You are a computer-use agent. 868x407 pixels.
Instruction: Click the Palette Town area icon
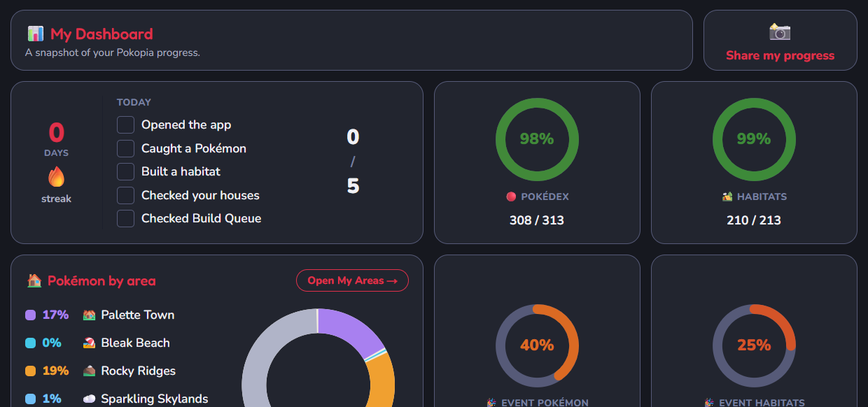coord(89,315)
